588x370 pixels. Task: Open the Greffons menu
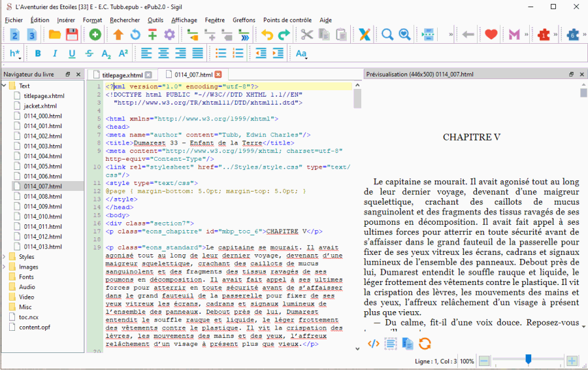[x=244, y=20]
